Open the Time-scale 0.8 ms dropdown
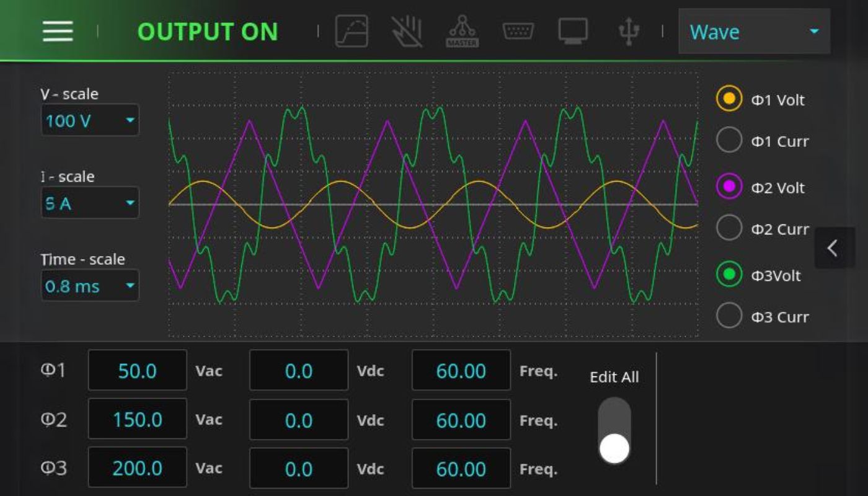The width and height of the screenshot is (868, 496). (90, 286)
